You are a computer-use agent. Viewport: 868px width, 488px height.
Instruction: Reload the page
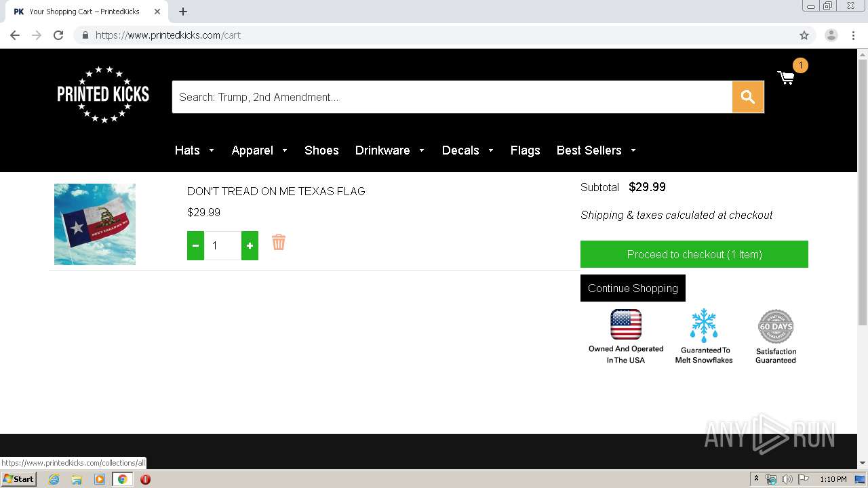click(x=58, y=35)
